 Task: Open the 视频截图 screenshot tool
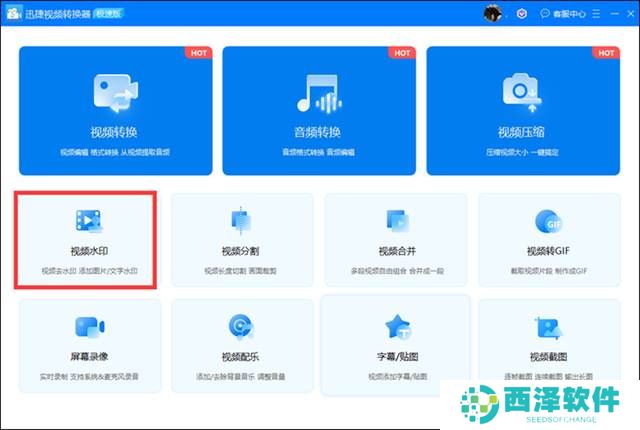[x=548, y=345]
